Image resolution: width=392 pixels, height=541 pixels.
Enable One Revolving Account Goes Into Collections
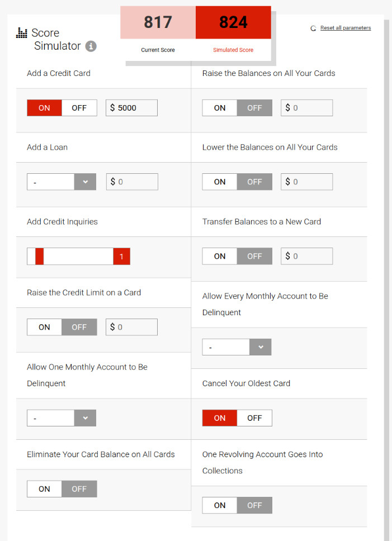click(x=219, y=505)
